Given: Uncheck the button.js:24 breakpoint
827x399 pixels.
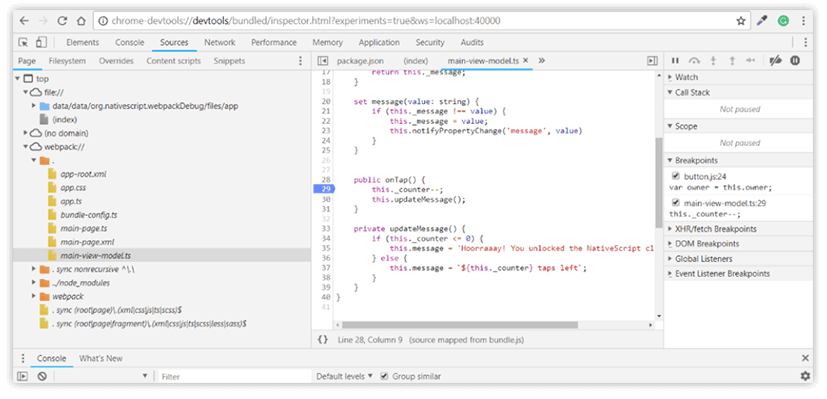Looking at the screenshot, I should tap(676, 176).
